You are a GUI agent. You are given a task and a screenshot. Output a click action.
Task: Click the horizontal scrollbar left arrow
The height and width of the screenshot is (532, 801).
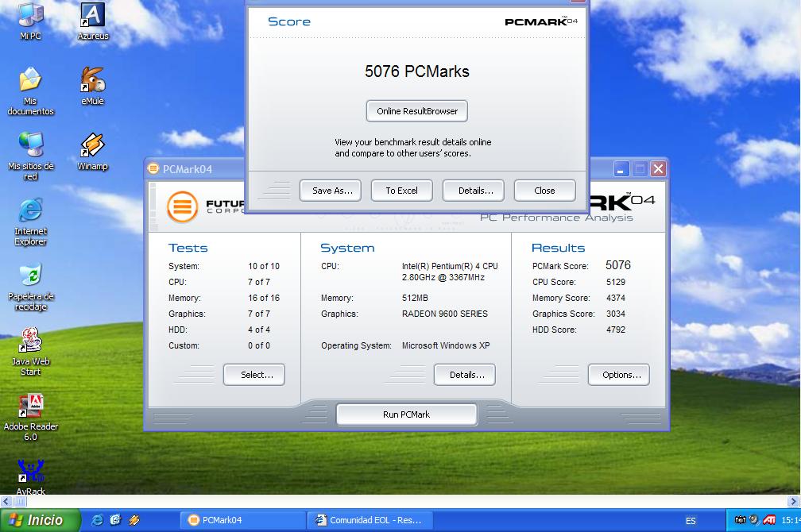[x=6, y=501]
